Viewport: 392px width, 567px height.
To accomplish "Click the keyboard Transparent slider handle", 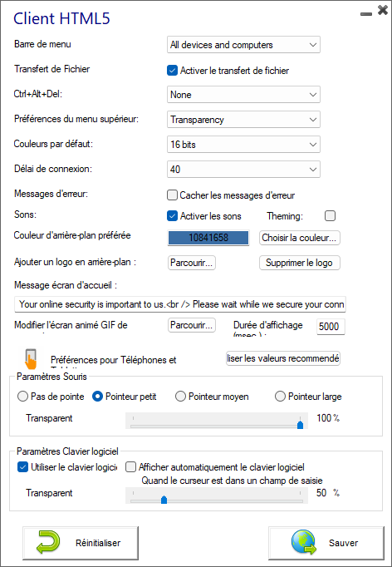I will (164, 500).
